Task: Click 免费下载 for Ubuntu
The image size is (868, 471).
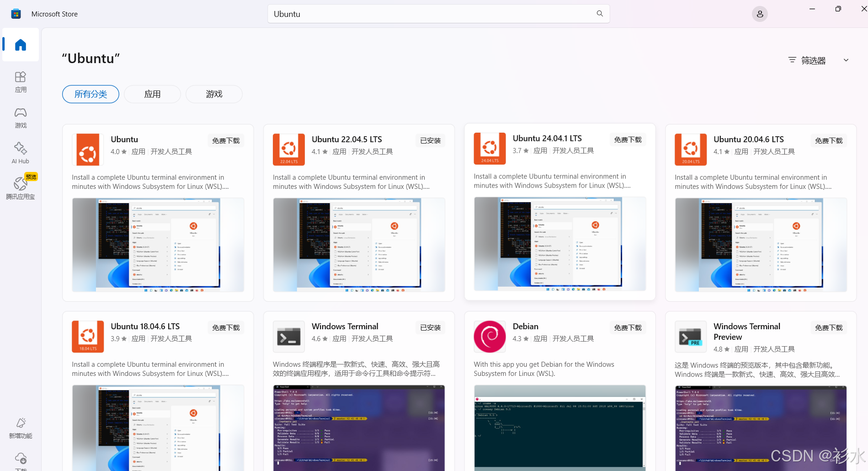Action: 226,141
